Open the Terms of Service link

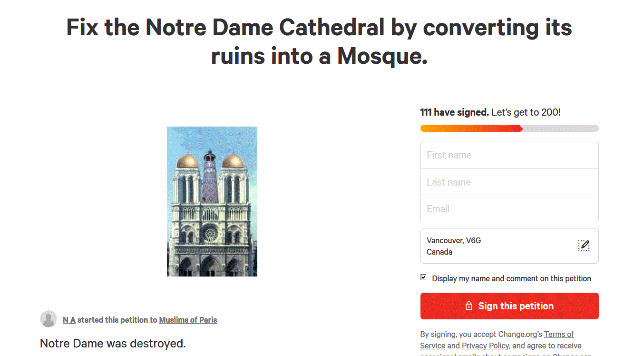click(x=559, y=334)
